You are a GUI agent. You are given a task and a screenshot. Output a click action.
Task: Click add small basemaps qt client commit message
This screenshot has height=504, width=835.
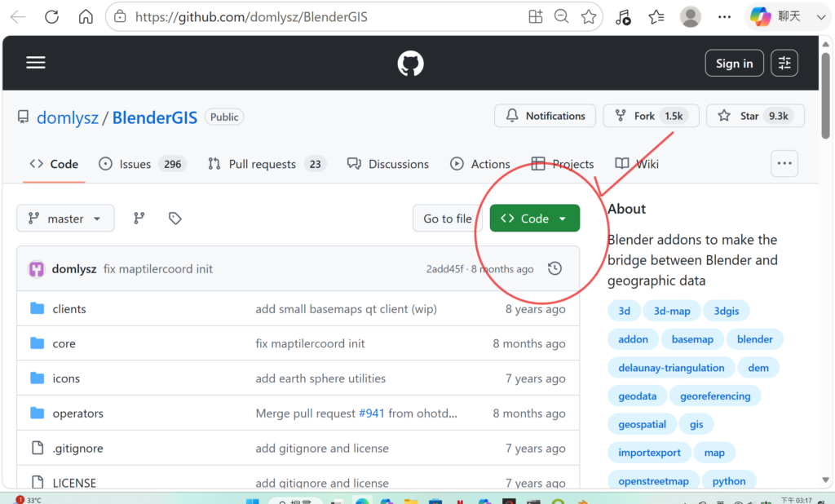coord(346,309)
